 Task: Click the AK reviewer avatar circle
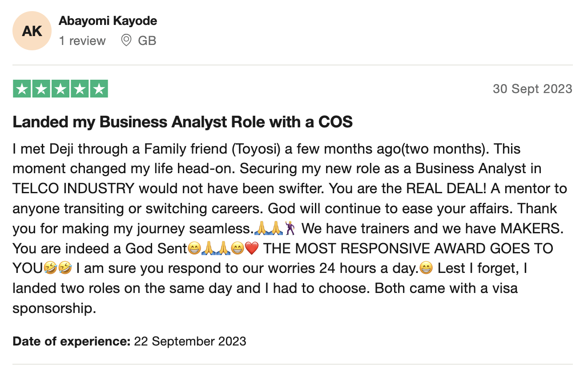point(32,31)
